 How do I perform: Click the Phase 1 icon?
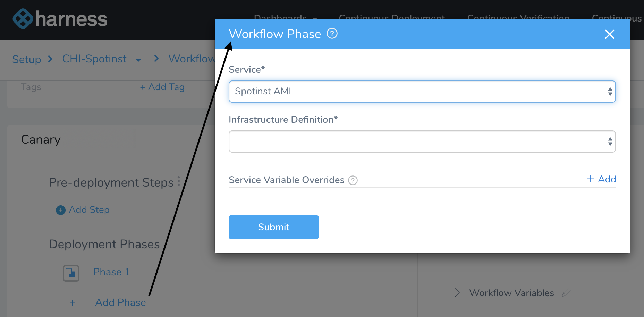tap(71, 273)
